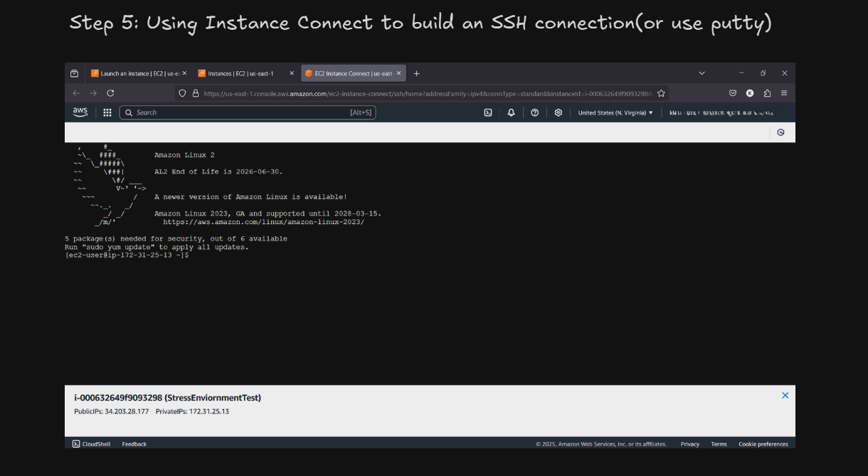Image resolution: width=868 pixels, height=476 pixels.
Task: Open Cookie preferences in footer
Action: (x=763, y=444)
